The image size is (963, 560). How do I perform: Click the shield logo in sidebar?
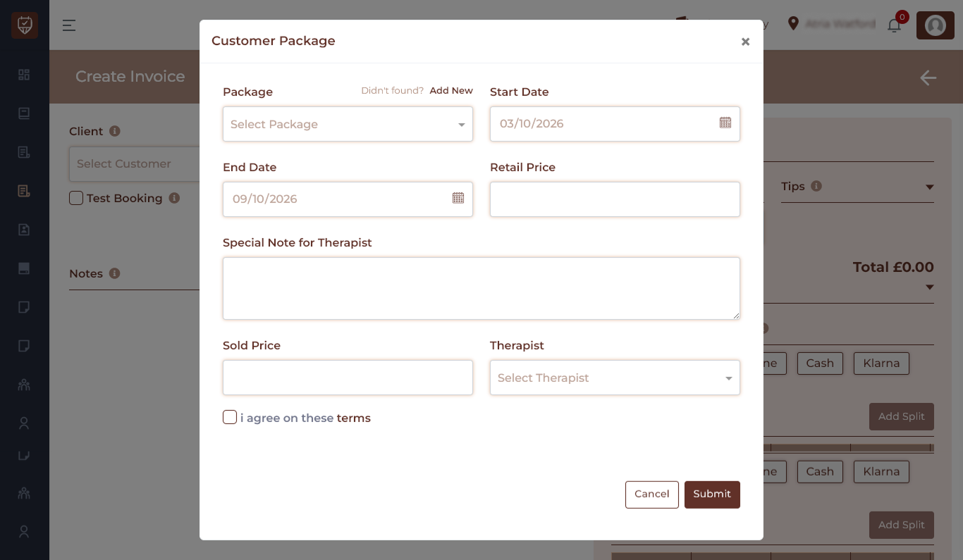tap(24, 25)
